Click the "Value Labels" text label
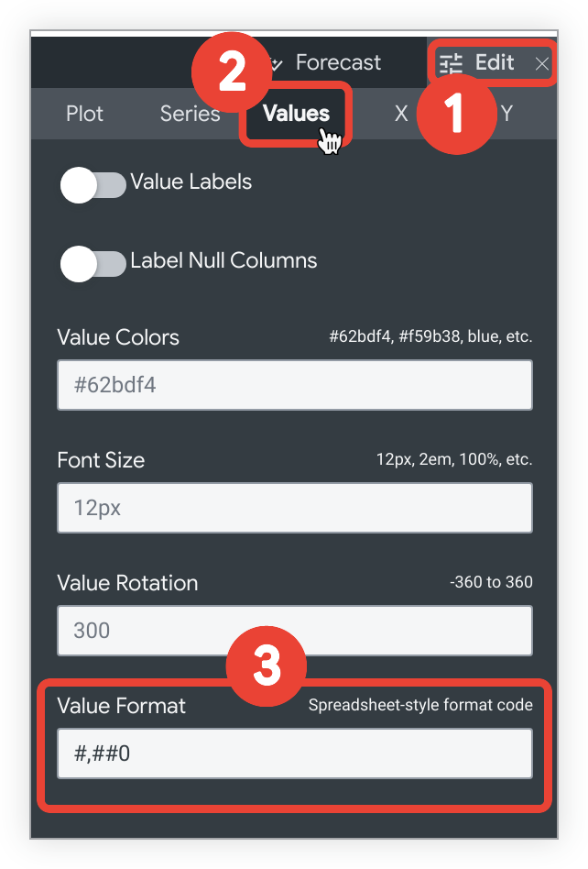 tap(191, 181)
